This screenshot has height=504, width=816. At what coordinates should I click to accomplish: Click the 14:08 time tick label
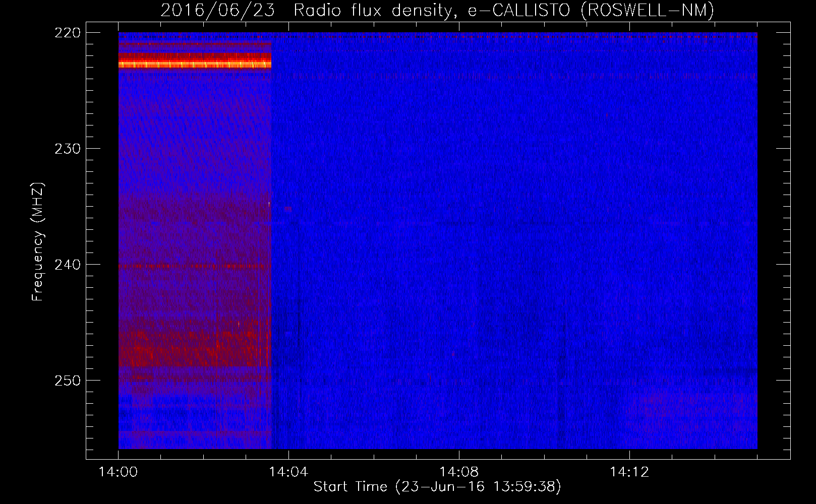[459, 472]
